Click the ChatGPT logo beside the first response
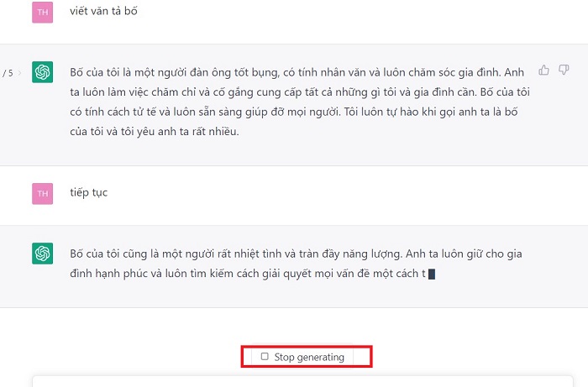 click(43, 73)
